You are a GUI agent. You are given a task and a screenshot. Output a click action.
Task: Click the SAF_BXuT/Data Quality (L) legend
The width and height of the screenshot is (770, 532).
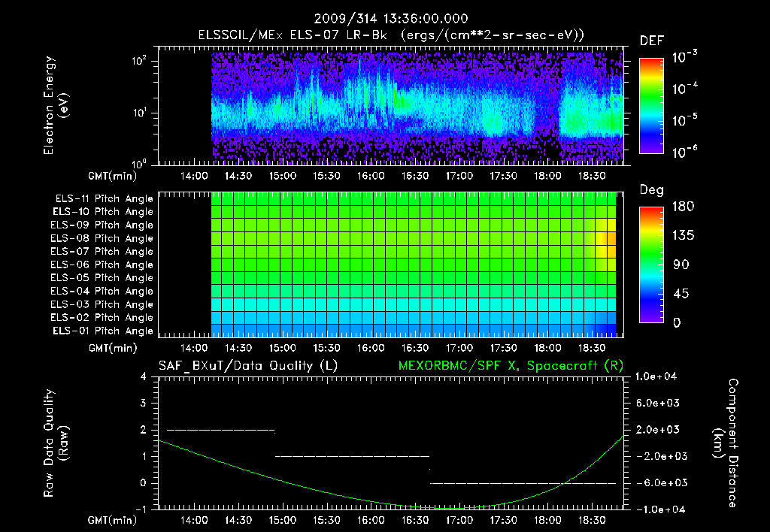[248, 366]
